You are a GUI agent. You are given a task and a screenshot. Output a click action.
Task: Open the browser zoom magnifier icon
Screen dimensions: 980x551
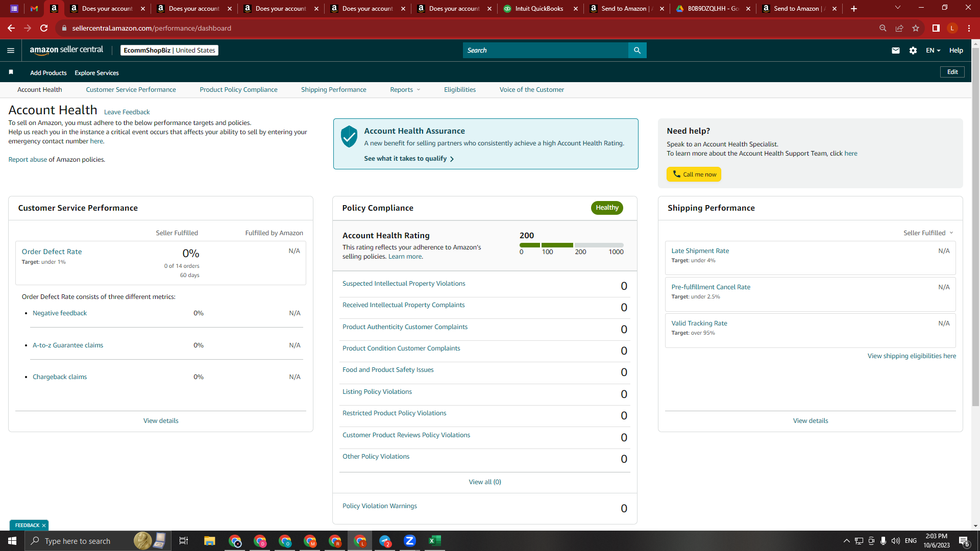pyautogui.click(x=883, y=28)
